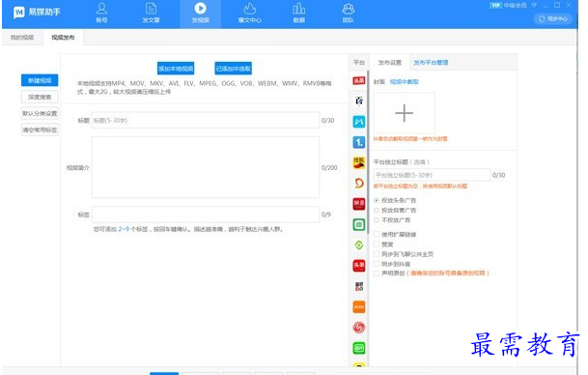Screen dimensions: 588x375
Task: Focus the 平台独立标题 input field
Action: [432, 175]
